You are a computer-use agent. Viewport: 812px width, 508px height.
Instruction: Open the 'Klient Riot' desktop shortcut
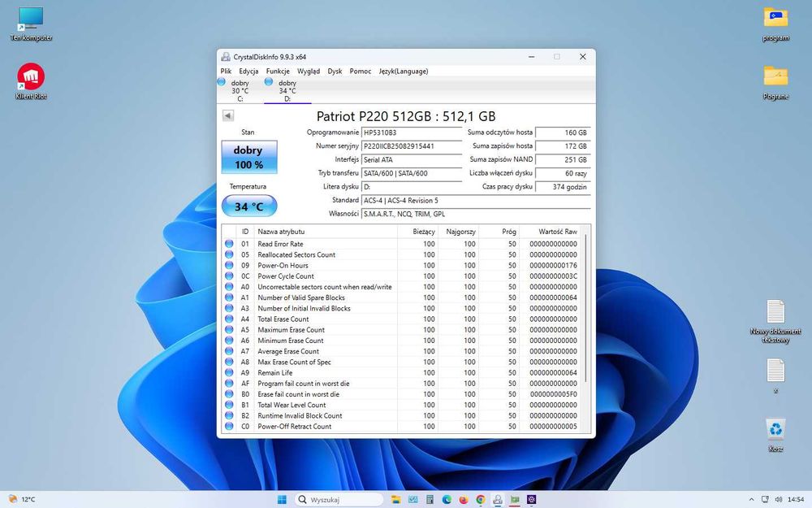[x=31, y=81]
